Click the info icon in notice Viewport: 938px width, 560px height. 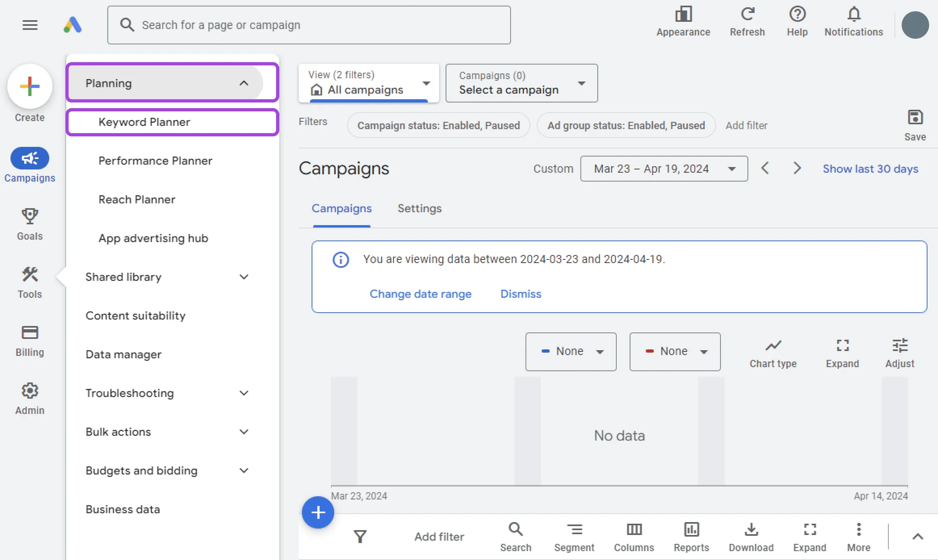pos(341,259)
